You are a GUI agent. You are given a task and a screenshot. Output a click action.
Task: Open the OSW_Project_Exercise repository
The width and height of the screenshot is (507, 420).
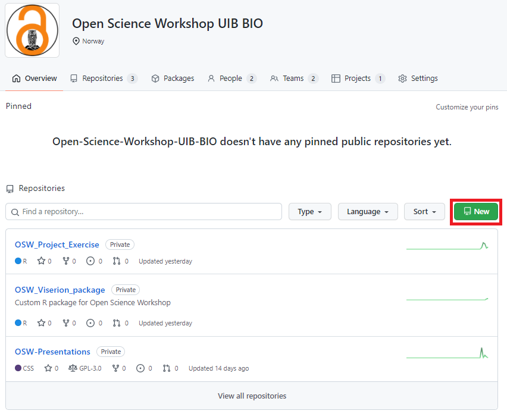[57, 245]
